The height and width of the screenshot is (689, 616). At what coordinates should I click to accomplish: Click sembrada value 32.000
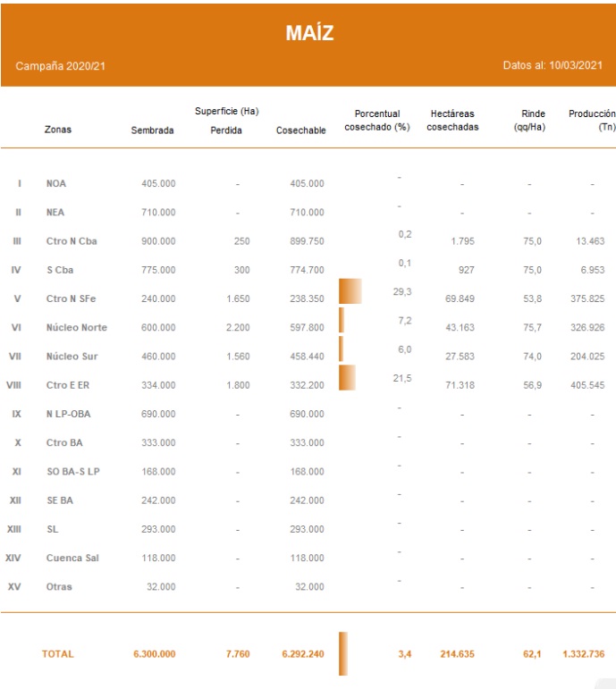click(161, 586)
